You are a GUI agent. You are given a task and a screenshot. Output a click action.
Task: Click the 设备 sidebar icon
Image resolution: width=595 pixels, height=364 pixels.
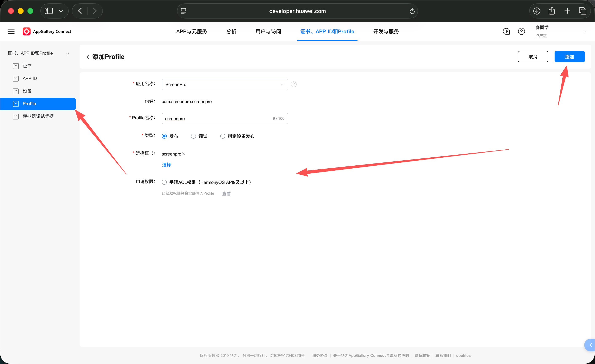pos(16,91)
